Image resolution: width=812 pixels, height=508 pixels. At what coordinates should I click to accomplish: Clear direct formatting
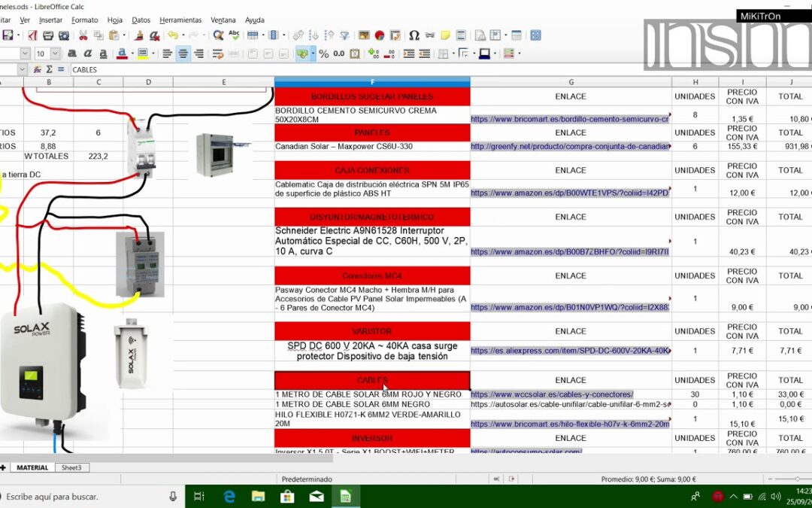tap(154, 35)
